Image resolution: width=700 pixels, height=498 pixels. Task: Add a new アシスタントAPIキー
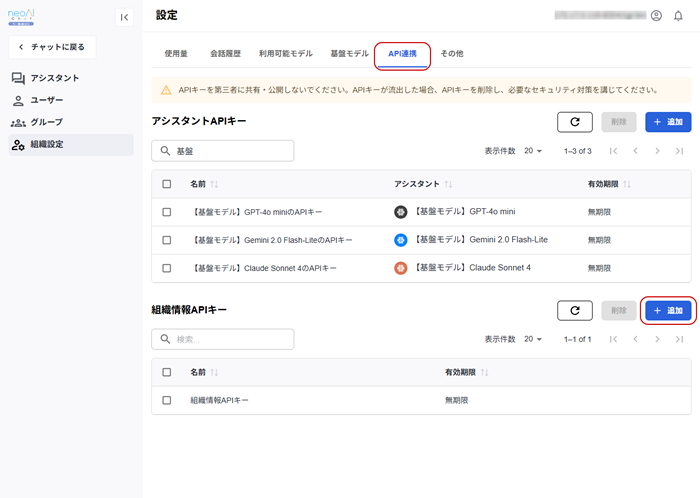[x=668, y=122]
